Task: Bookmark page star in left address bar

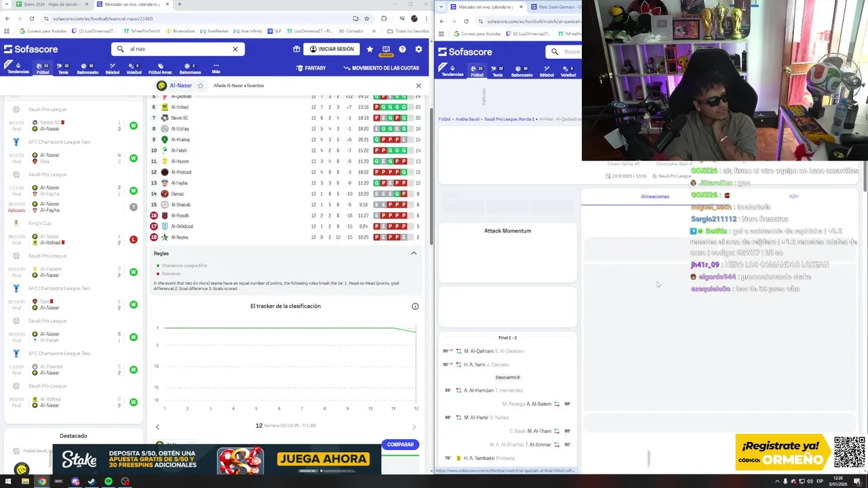Action: point(367,18)
